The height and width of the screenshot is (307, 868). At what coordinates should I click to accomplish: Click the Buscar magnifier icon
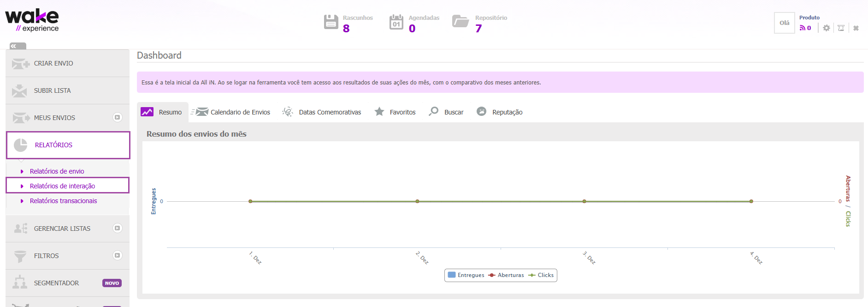pos(433,111)
